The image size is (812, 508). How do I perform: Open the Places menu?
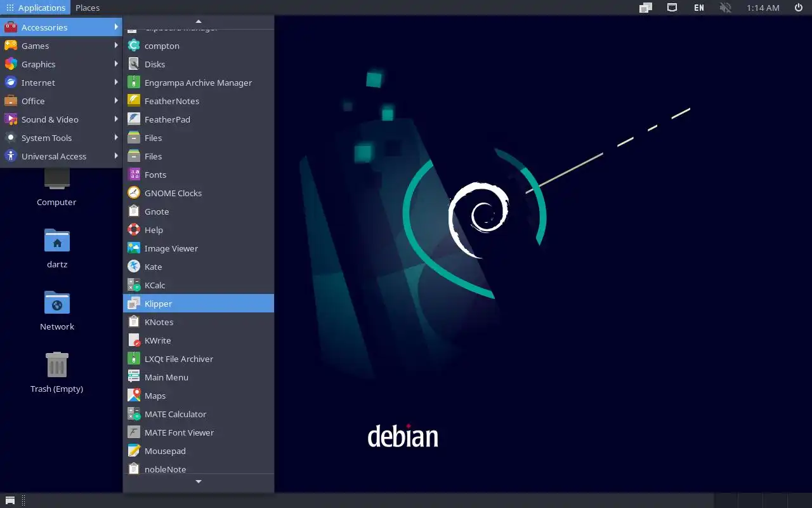pos(88,8)
